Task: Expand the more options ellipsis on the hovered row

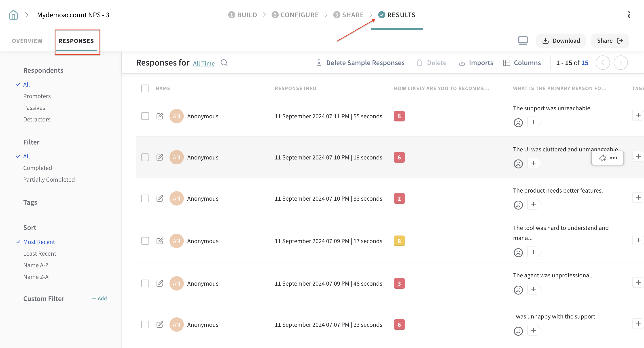Action: (614, 158)
